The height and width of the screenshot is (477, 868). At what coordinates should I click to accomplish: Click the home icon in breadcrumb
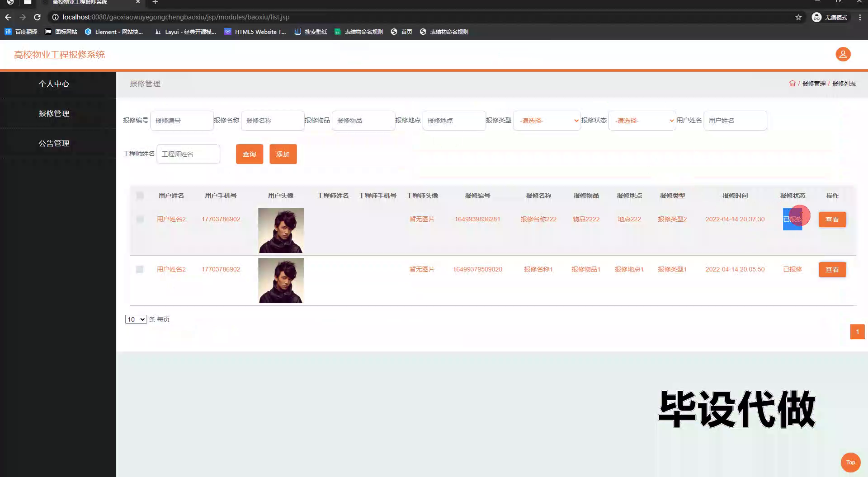click(x=792, y=84)
